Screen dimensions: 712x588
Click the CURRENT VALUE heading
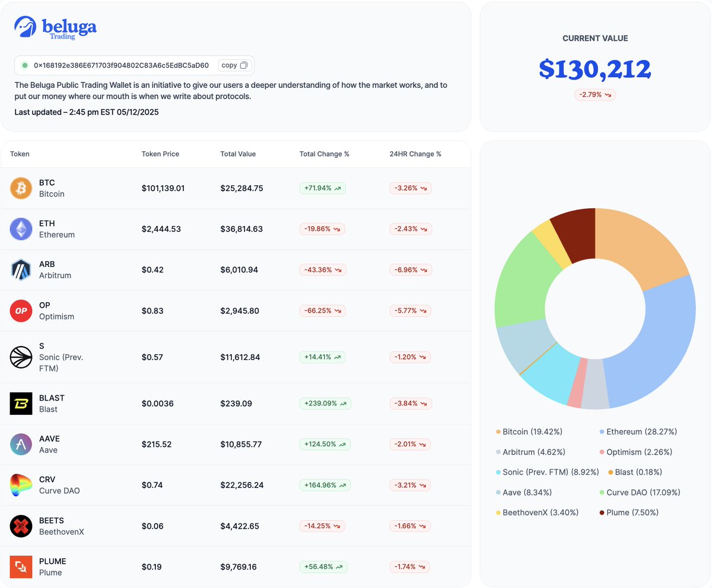point(595,39)
